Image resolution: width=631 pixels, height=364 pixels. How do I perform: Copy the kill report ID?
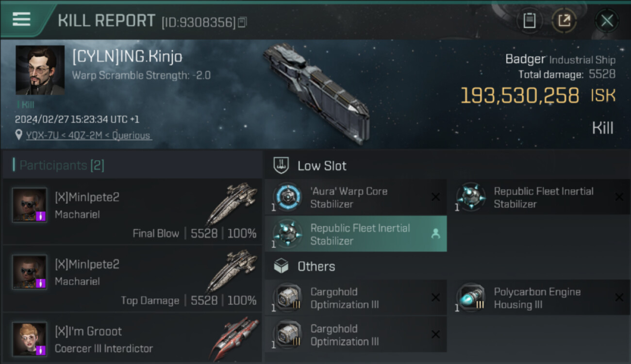(242, 22)
